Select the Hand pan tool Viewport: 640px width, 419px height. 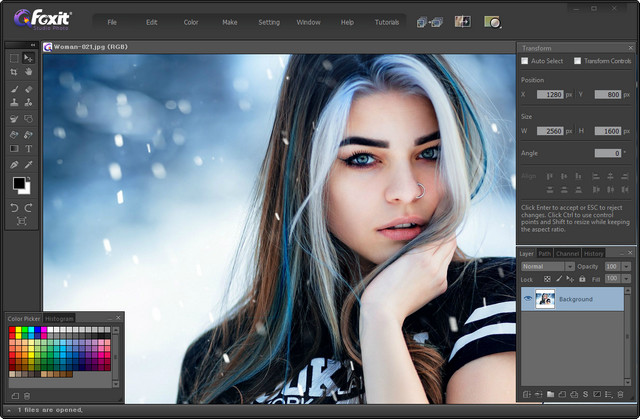(28, 72)
